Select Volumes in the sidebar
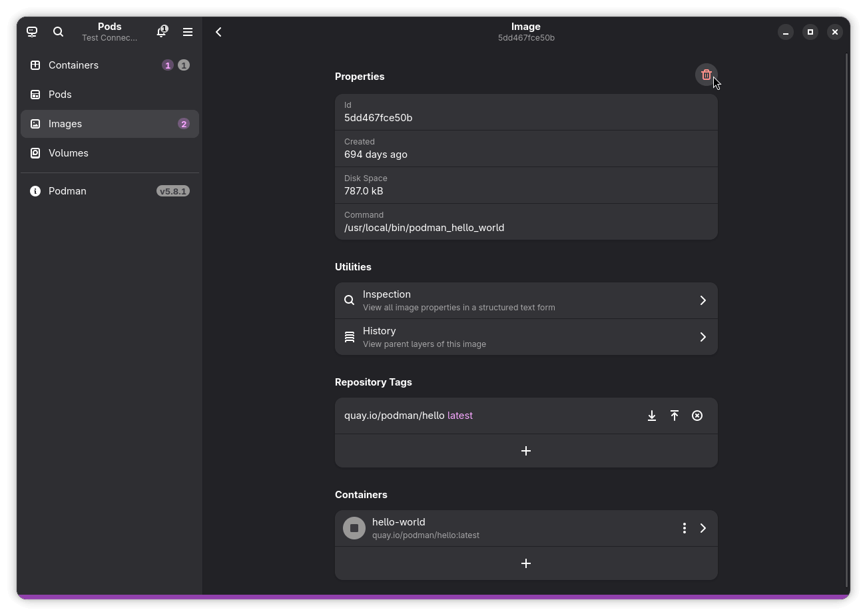Image resolution: width=867 pixels, height=616 pixels. tap(68, 153)
